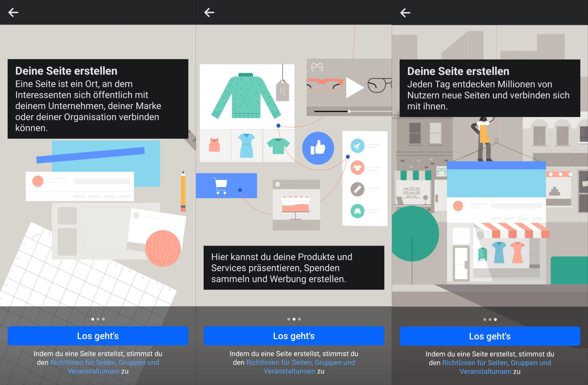
Task: Click the scissors icon in the list
Action: pos(358,146)
